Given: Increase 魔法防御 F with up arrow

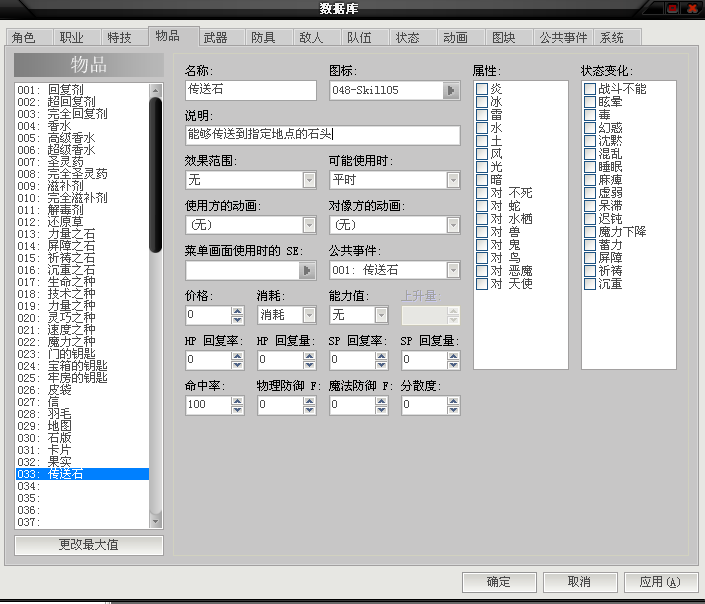Looking at the screenshot, I should click(381, 401).
